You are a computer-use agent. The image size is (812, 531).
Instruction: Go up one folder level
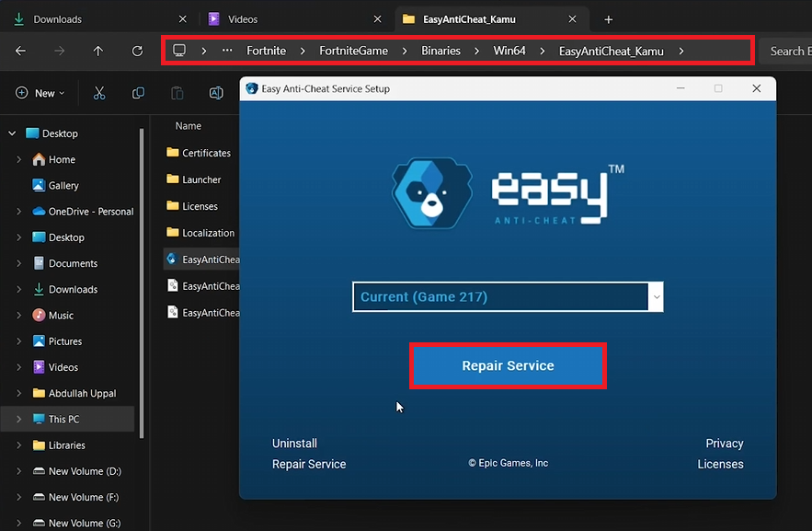[97, 51]
